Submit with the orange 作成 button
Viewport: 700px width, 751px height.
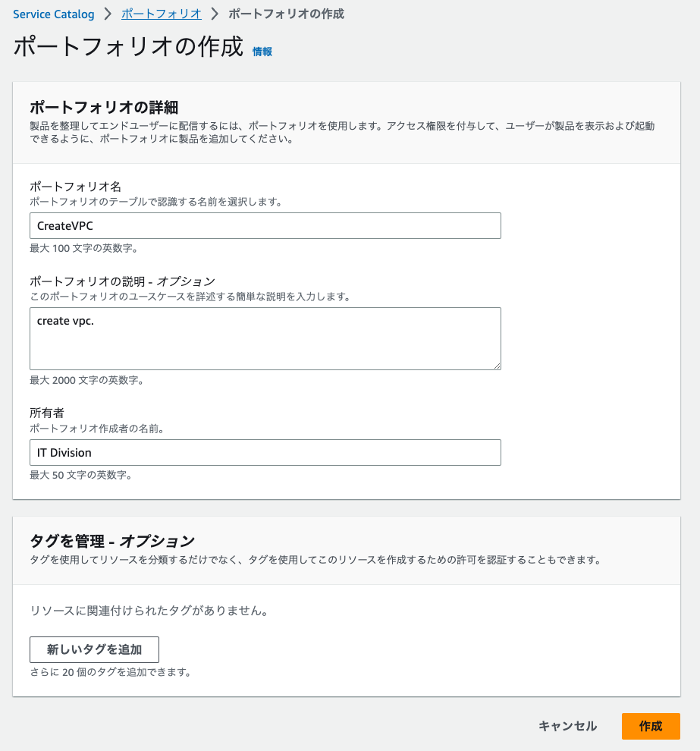(650, 726)
